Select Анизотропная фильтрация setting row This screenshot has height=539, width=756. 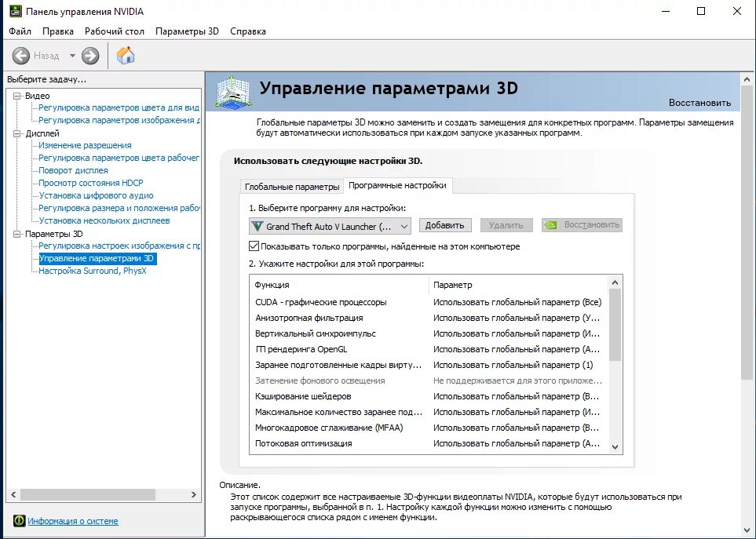click(429, 318)
